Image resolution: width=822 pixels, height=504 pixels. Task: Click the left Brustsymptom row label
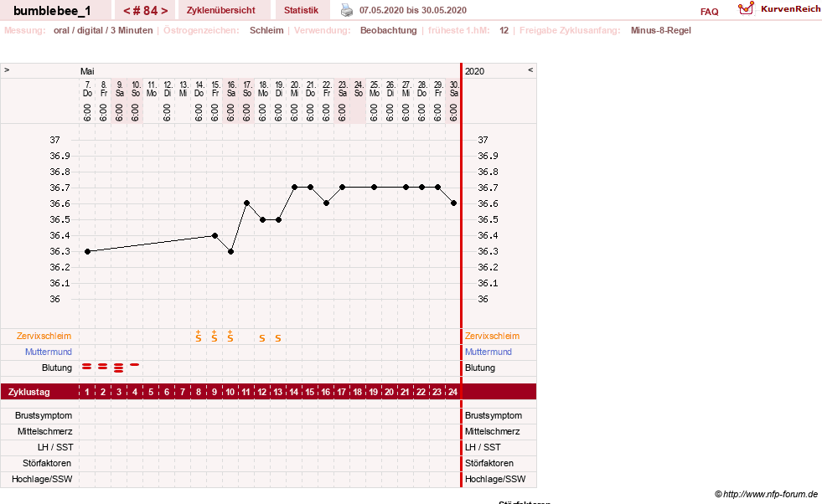pos(44,415)
